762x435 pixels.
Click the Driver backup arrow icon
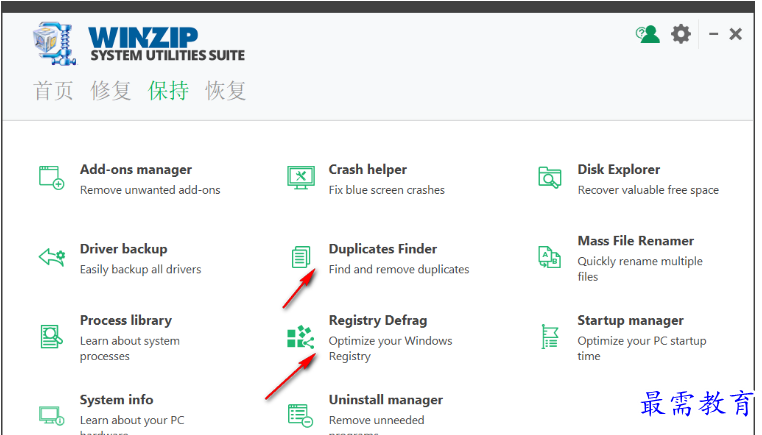pyautogui.click(x=52, y=257)
